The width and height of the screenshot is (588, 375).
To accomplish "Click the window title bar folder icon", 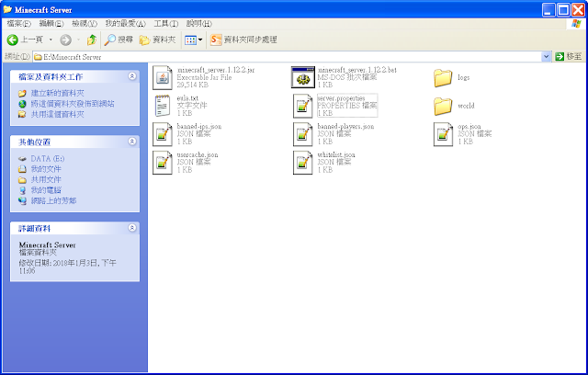I will coord(7,9).
